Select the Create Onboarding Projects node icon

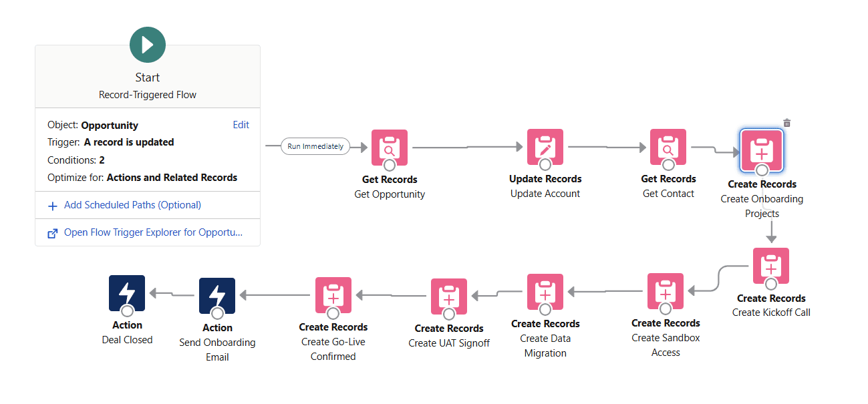point(762,151)
